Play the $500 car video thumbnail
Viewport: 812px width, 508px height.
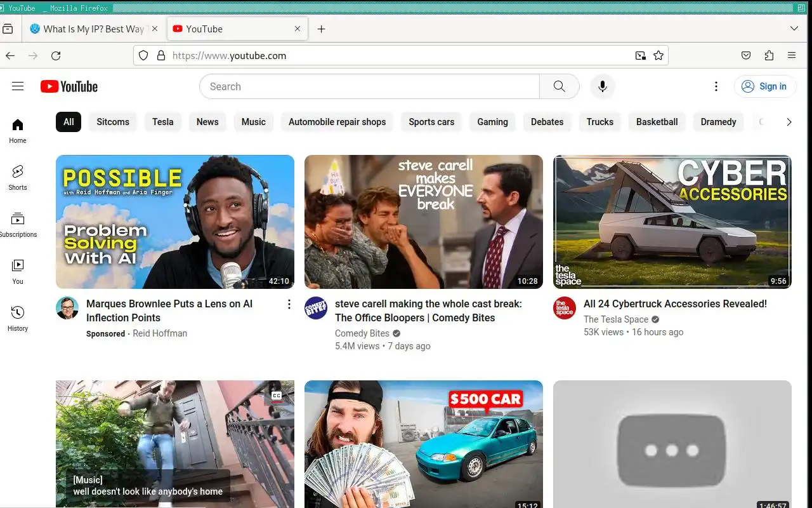click(x=424, y=444)
